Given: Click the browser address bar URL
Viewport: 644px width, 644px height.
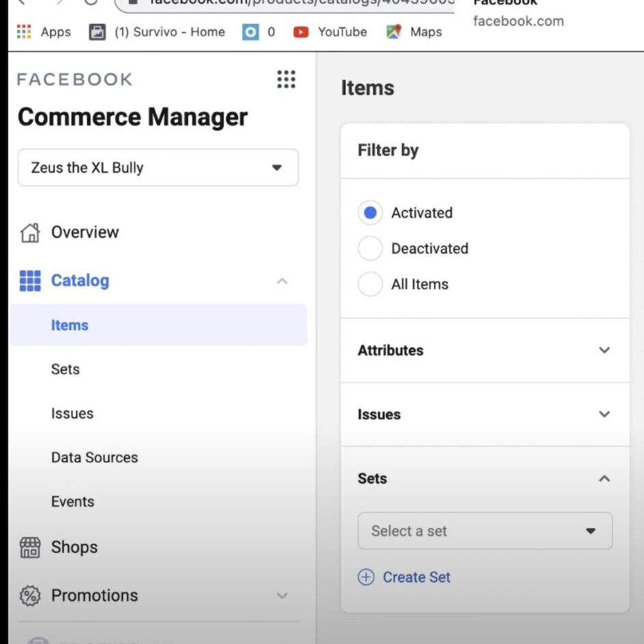Looking at the screenshot, I should [302, 3].
